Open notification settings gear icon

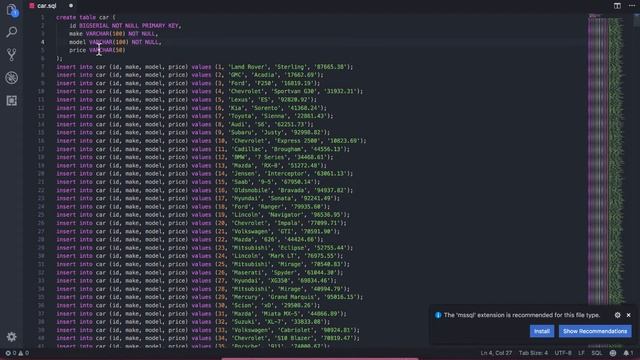coord(618,315)
